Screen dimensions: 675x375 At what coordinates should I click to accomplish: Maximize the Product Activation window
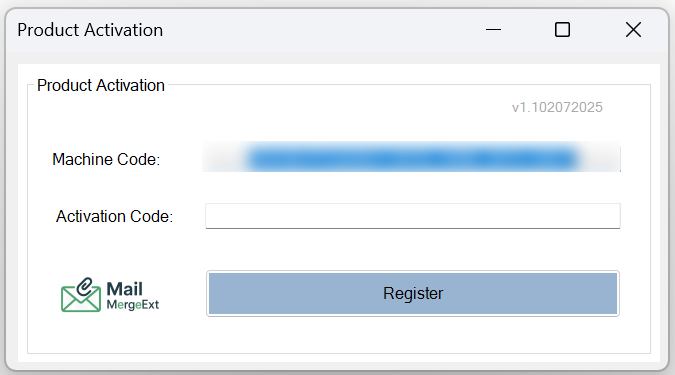pyautogui.click(x=562, y=30)
